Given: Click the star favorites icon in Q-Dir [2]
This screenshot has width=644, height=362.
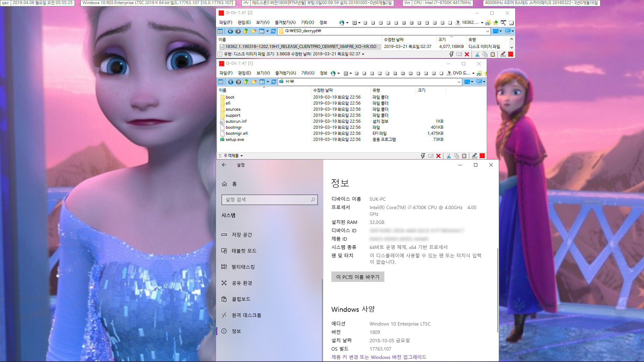Looking at the screenshot, I should [x=496, y=22].
